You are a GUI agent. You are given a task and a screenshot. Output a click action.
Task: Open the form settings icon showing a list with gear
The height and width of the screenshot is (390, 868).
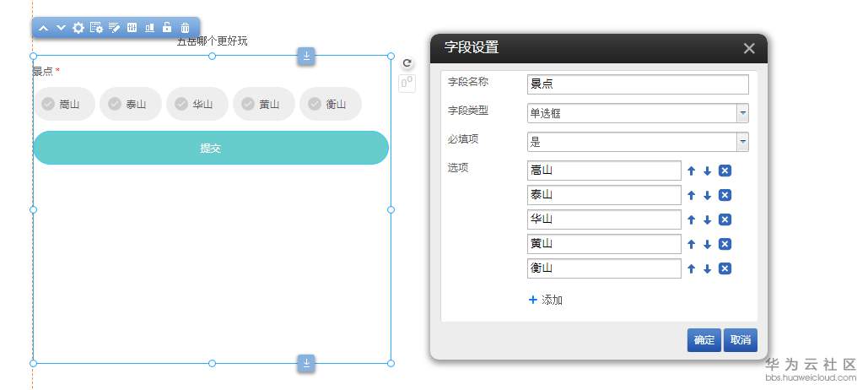pyautogui.click(x=96, y=28)
